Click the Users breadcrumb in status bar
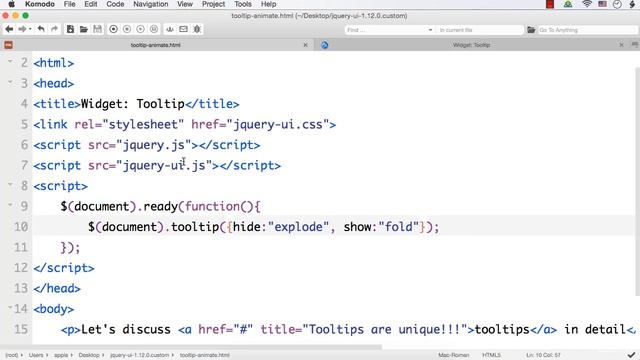Screen dimensions: 640x360 36,355
